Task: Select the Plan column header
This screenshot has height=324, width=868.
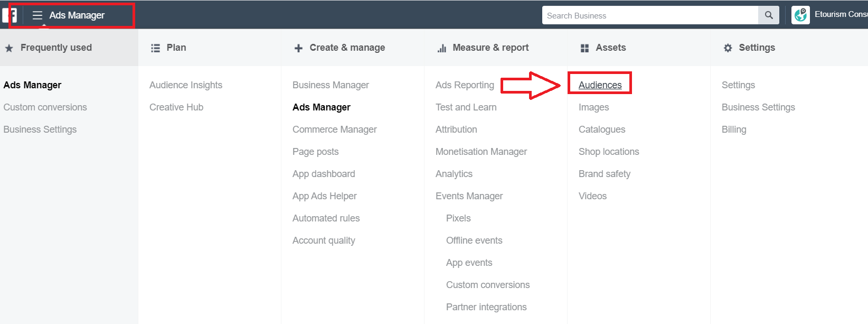Action: [x=176, y=48]
